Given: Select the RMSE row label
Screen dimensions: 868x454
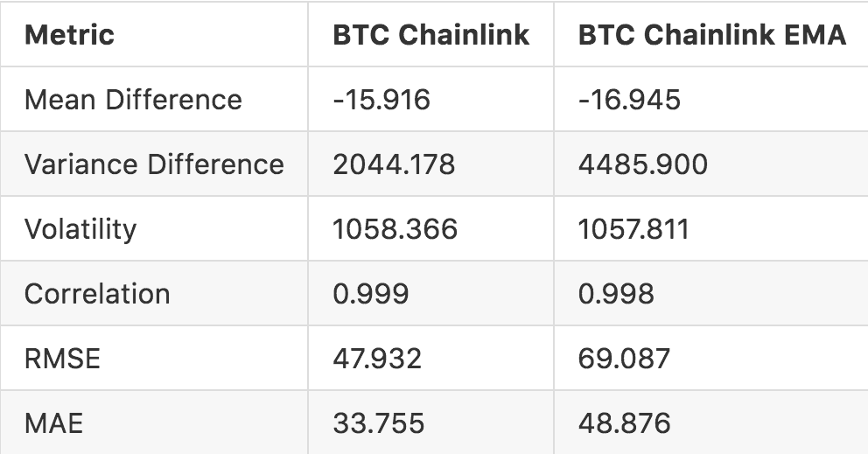Looking at the screenshot, I should (x=62, y=359).
